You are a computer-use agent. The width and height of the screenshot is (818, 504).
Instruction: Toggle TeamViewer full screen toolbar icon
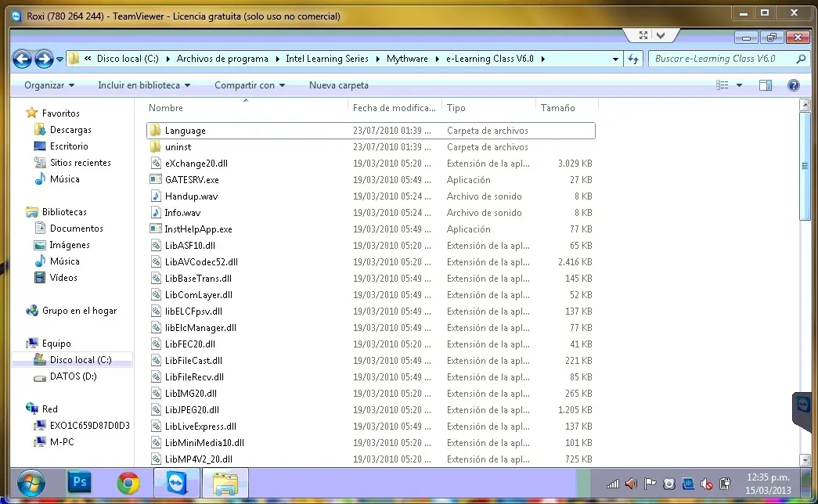point(643,35)
